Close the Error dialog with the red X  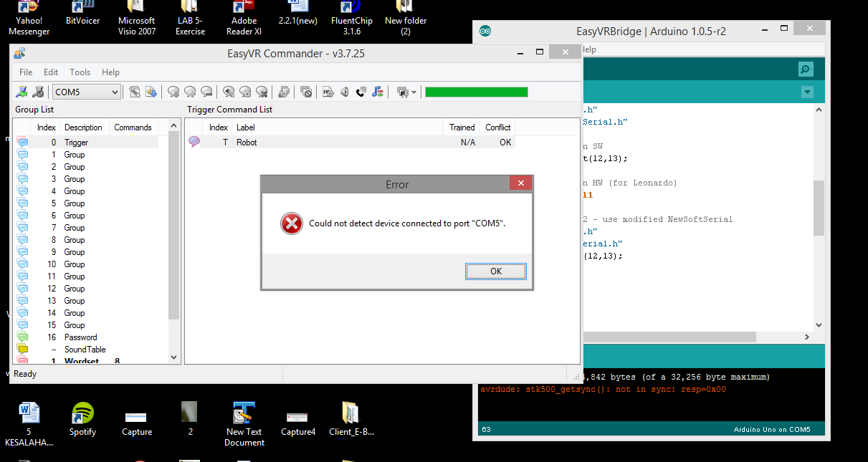[x=520, y=183]
